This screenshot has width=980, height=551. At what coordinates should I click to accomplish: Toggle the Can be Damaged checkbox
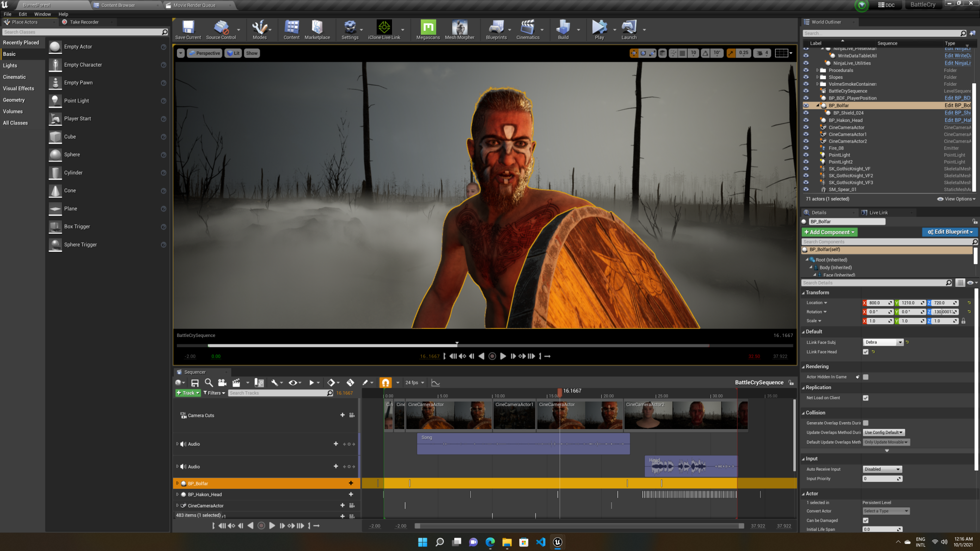pyautogui.click(x=865, y=520)
